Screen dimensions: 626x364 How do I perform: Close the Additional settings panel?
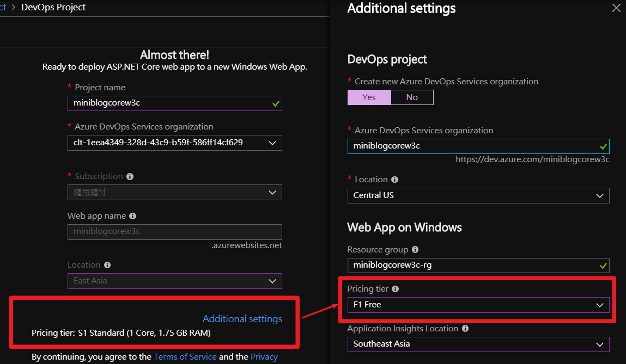pyautogui.click(x=616, y=8)
